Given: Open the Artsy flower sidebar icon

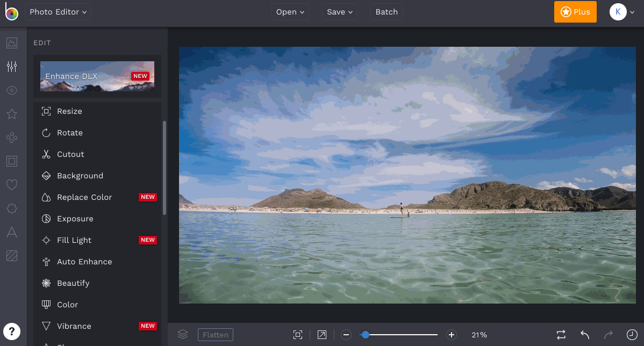Looking at the screenshot, I should (12, 138).
